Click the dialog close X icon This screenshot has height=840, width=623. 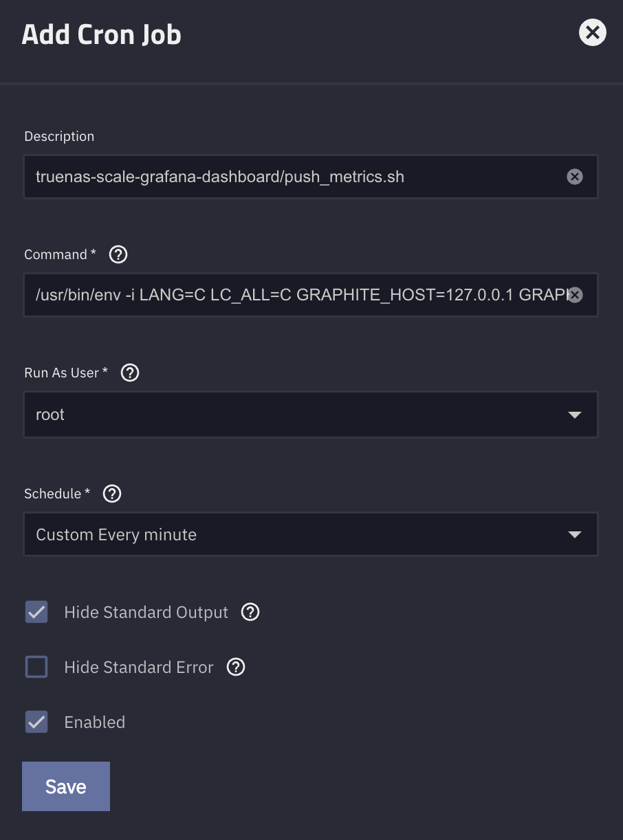(x=592, y=32)
